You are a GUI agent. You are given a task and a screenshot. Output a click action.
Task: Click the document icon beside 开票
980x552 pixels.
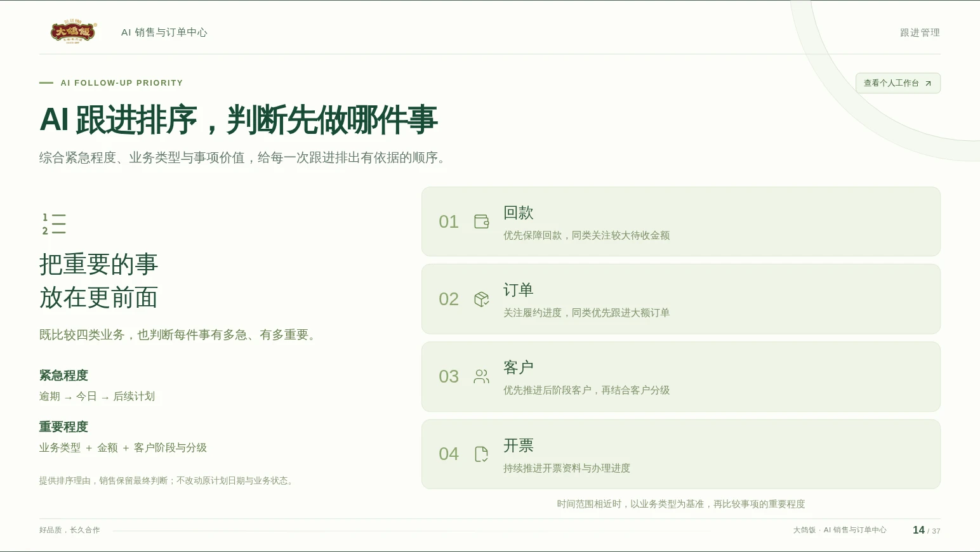[x=482, y=454]
